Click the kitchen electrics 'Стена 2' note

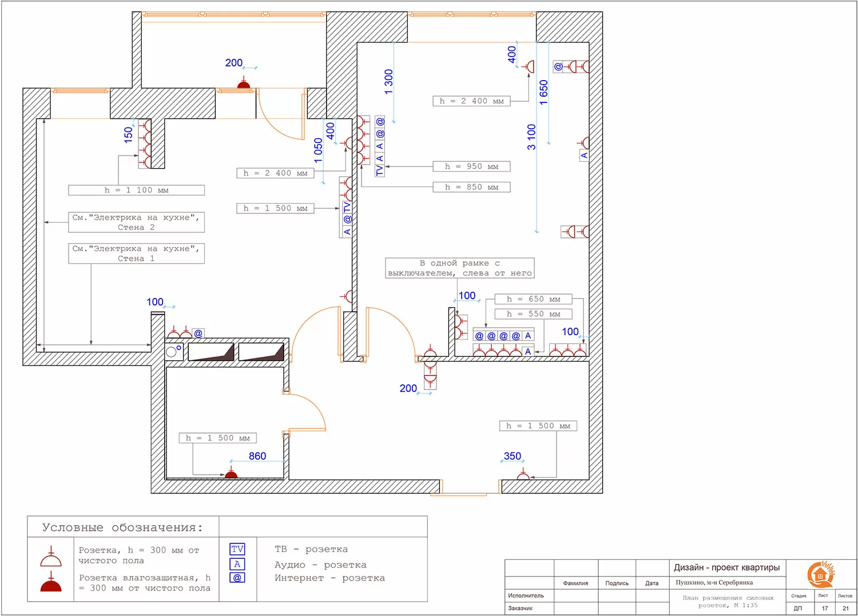(136, 222)
